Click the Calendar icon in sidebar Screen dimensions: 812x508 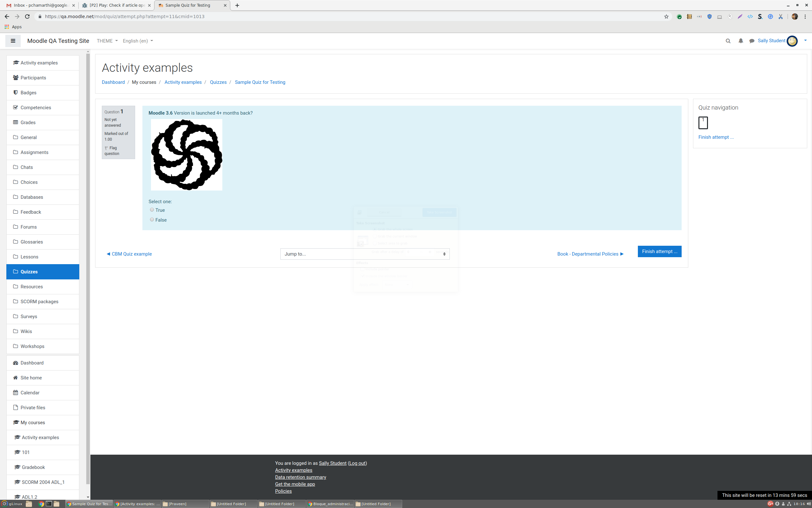[x=16, y=392]
